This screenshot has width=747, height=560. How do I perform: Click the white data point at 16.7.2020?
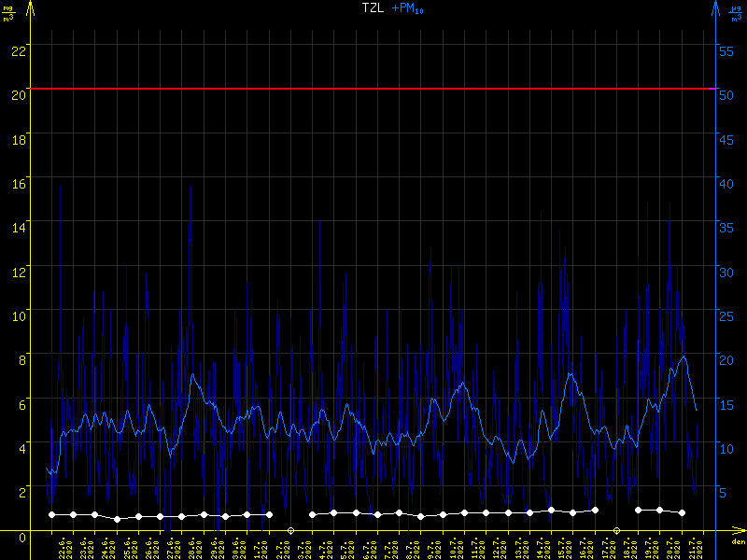(x=595, y=510)
